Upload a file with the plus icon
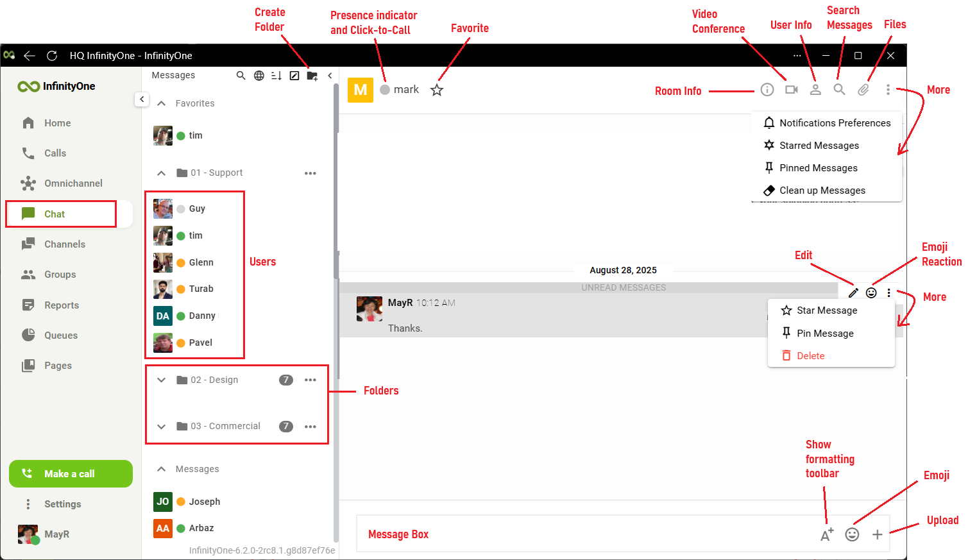The height and width of the screenshot is (560, 977). 877,534
